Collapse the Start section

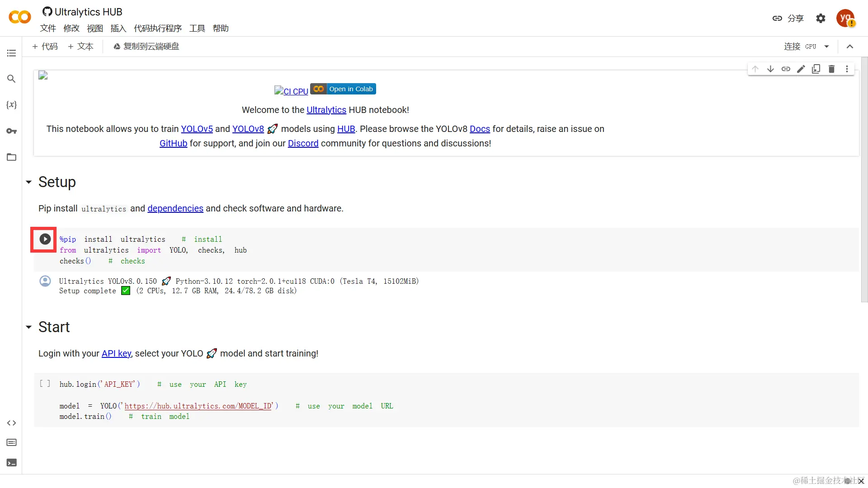[x=28, y=327]
